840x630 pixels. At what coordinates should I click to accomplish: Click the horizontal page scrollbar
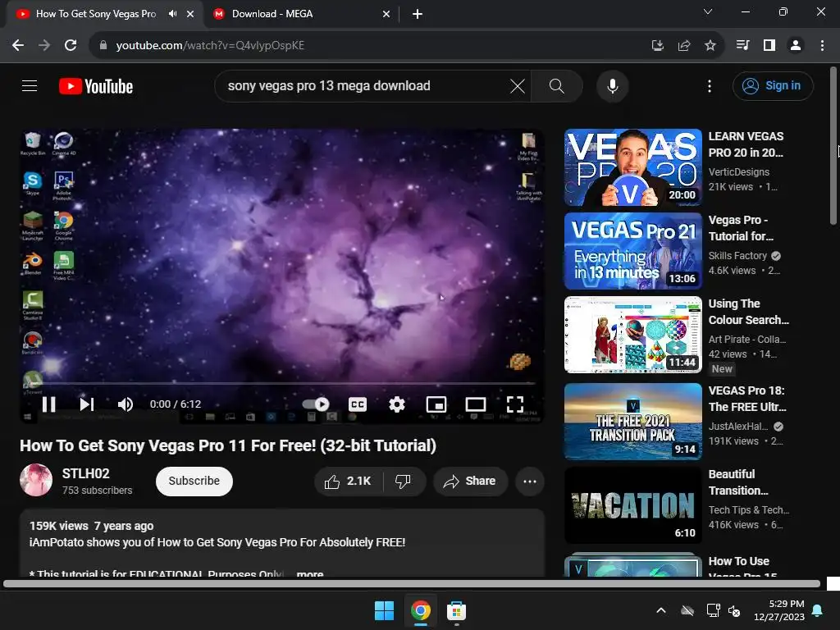pos(412,584)
